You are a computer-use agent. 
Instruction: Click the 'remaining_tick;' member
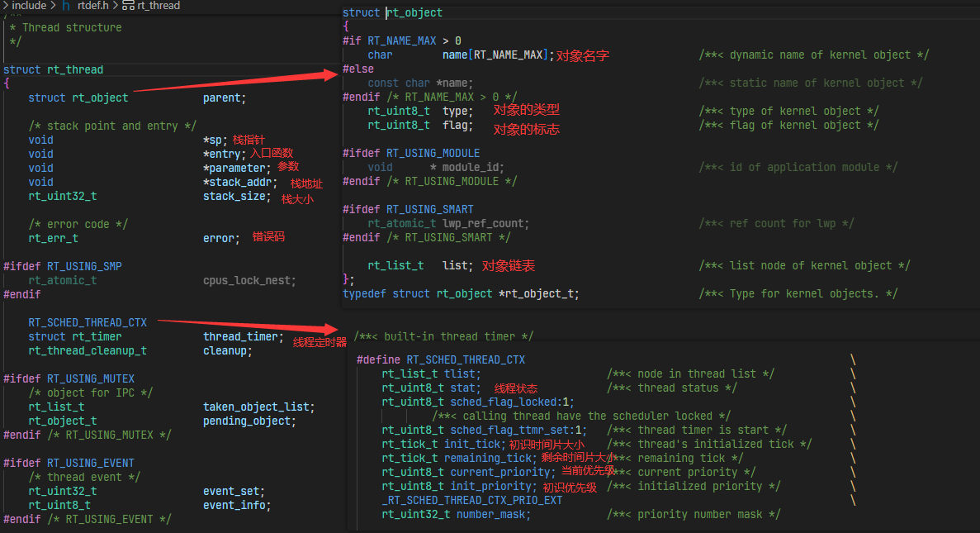(490, 458)
